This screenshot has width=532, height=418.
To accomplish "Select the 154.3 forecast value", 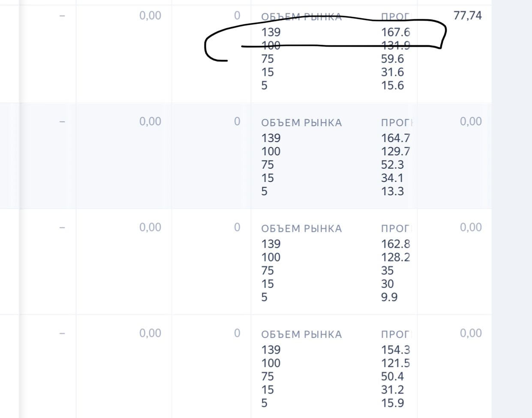I will click(x=395, y=350).
